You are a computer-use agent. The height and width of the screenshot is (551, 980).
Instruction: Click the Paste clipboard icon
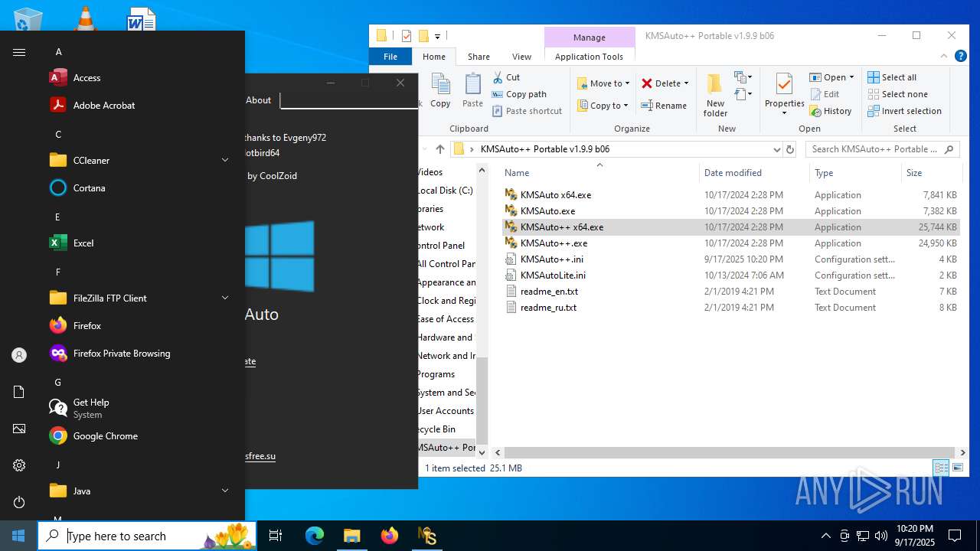coord(473,85)
